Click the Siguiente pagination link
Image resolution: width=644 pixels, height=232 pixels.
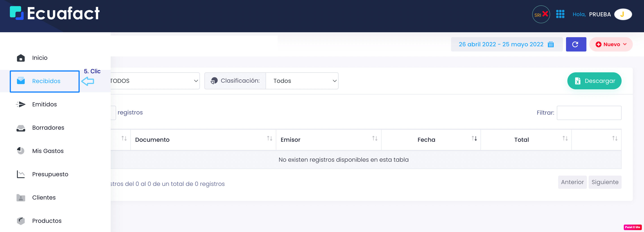tap(605, 182)
